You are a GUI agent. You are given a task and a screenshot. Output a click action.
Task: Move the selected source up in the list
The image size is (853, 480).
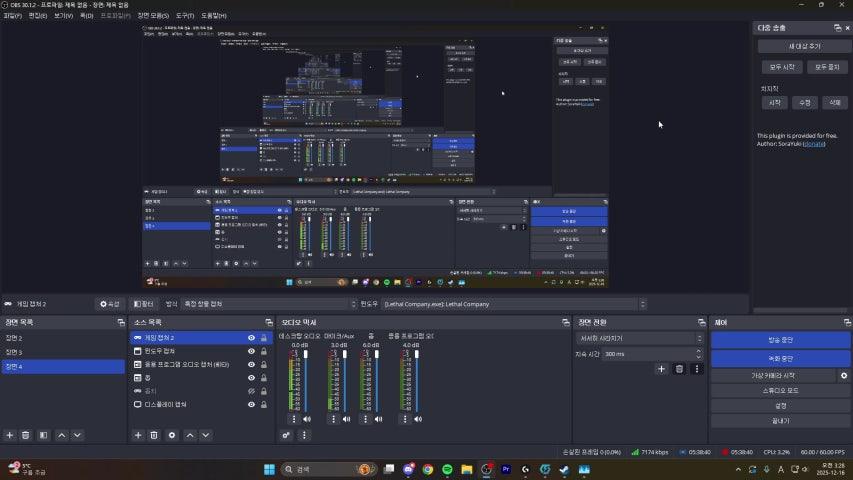click(190, 435)
